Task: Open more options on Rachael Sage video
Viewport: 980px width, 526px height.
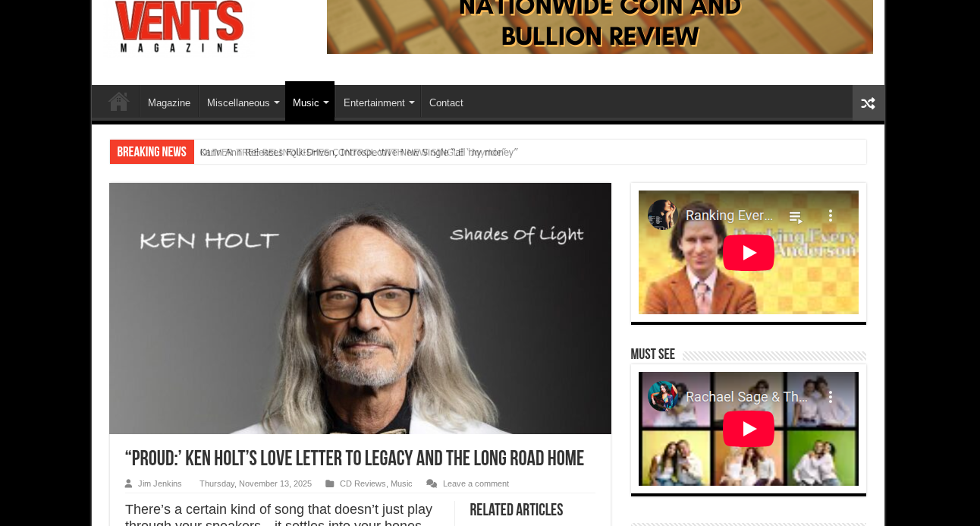Action: pyautogui.click(x=831, y=397)
